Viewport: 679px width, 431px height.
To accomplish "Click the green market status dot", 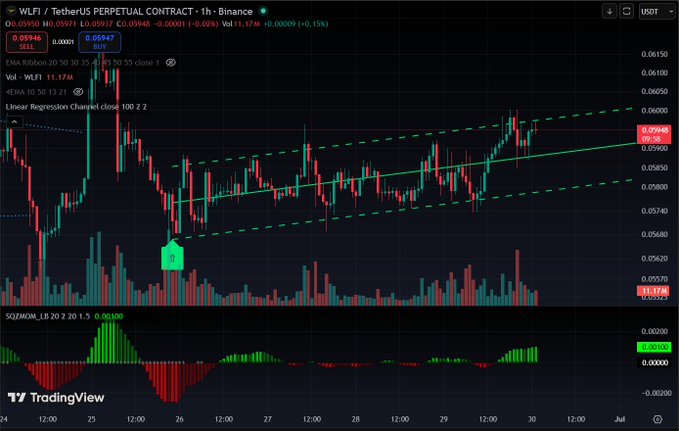I will [263, 11].
